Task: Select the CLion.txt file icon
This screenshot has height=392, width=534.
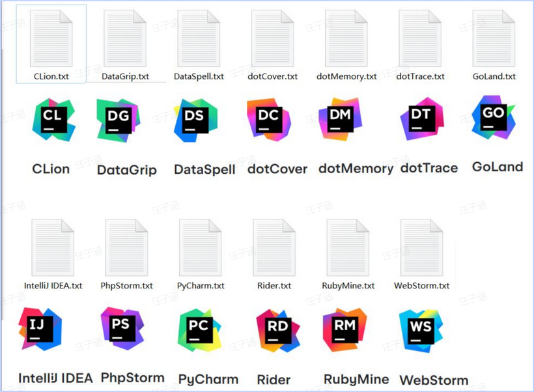Action: coord(51,38)
